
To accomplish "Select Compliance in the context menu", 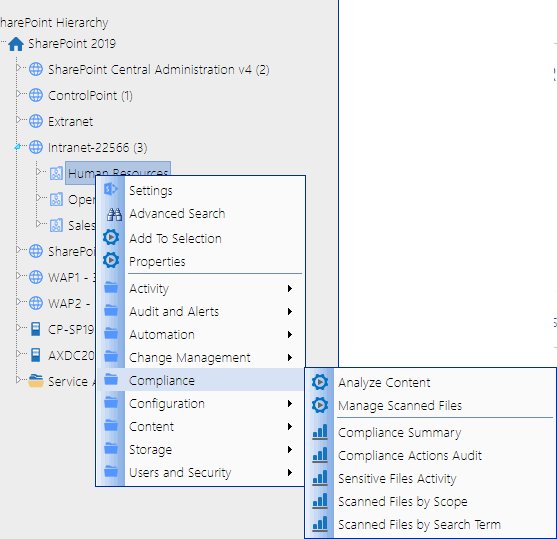I will [201, 380].
